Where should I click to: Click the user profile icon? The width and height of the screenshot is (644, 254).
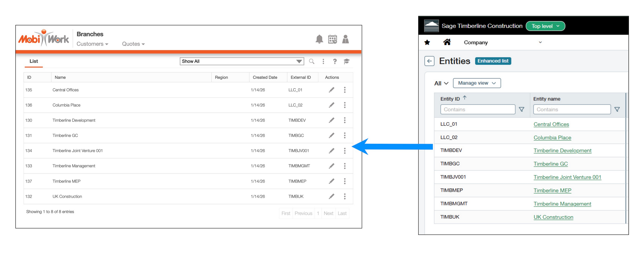click(345, 39)
